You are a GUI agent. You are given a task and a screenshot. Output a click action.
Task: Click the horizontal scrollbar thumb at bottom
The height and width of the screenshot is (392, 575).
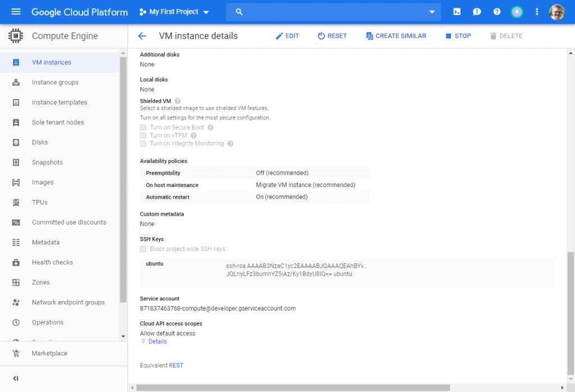pos(293,388)
